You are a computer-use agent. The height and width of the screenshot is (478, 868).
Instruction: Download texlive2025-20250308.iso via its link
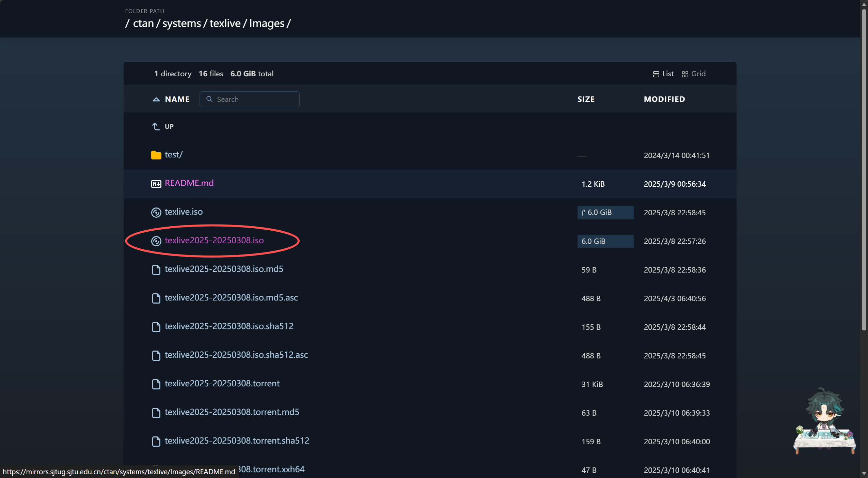(x=214, y=241)
